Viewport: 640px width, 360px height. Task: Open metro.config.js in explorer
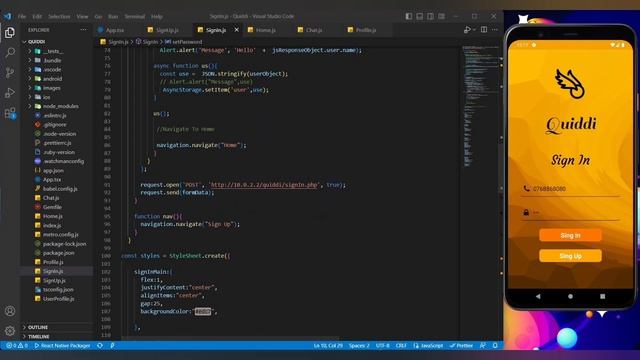tap(57, 235)
